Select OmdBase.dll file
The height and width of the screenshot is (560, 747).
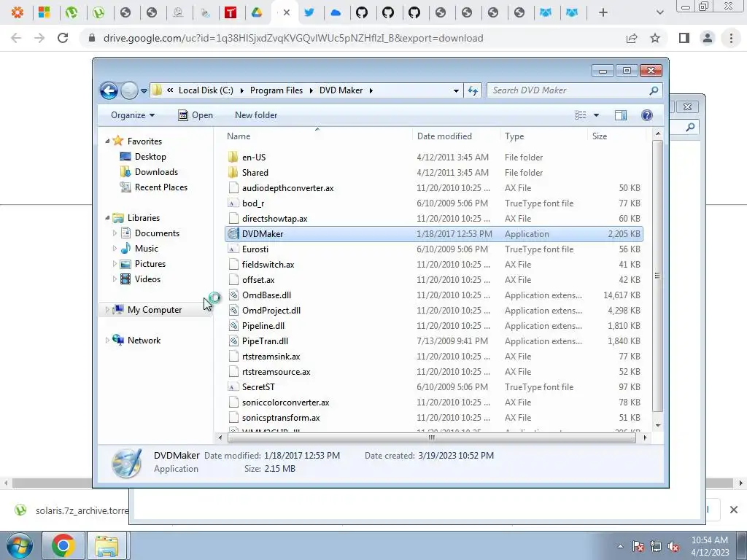click(266, 295)
